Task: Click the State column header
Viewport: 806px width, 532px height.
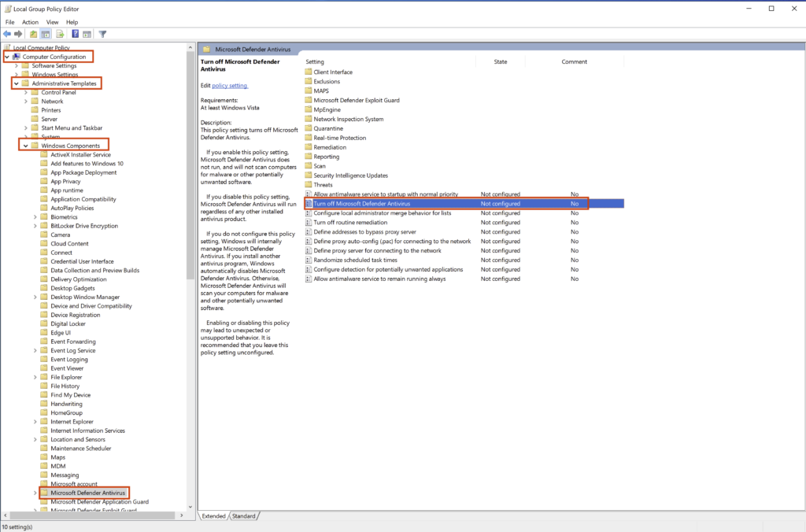Action: click(500, 61)
